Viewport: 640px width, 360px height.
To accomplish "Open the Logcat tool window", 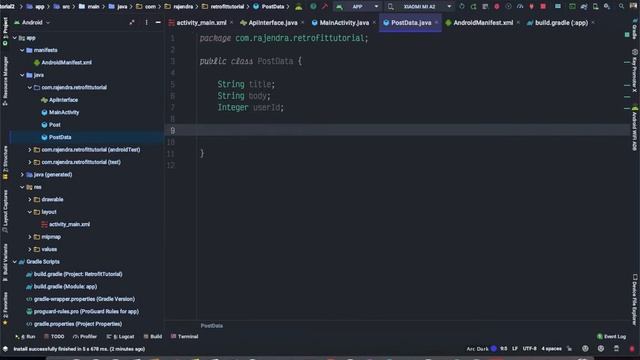I will point(120,336).
